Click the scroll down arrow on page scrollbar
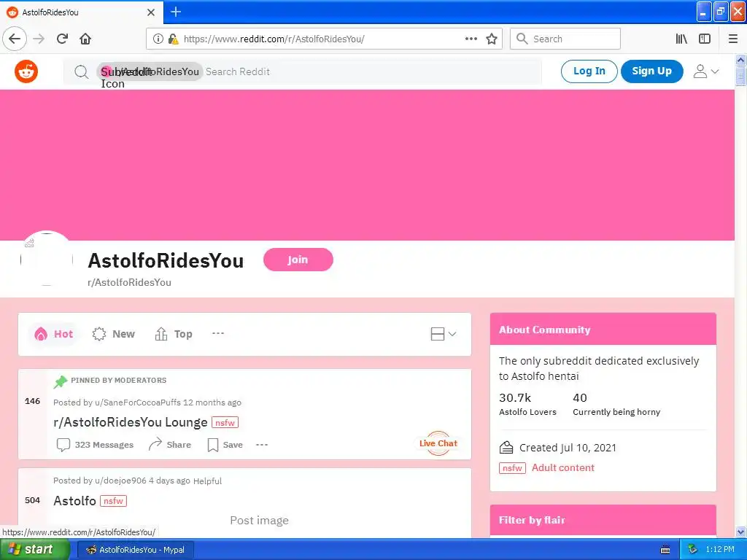The width and height of the screenshot is (747, 560). click(x=740, y=532)
